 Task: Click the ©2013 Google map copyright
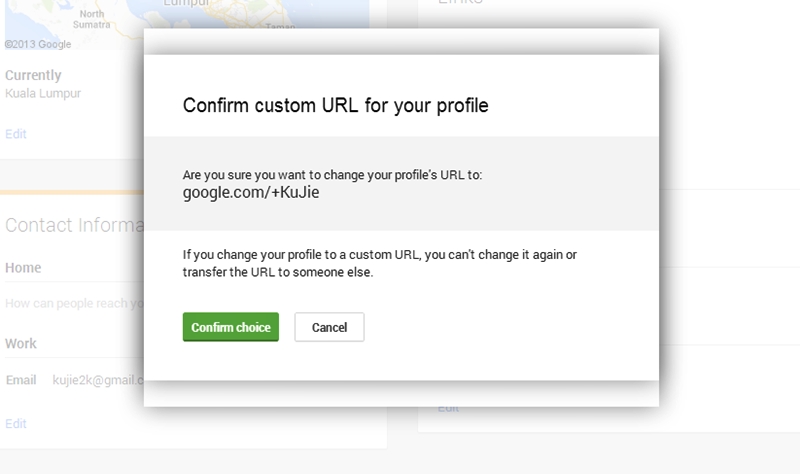[x=38, y=44]
